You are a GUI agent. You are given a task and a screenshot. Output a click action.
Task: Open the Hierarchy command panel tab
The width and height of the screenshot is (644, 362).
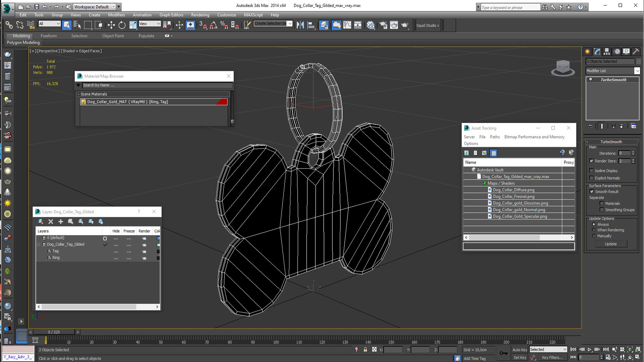pyautogui.click(x=607, y=52)
